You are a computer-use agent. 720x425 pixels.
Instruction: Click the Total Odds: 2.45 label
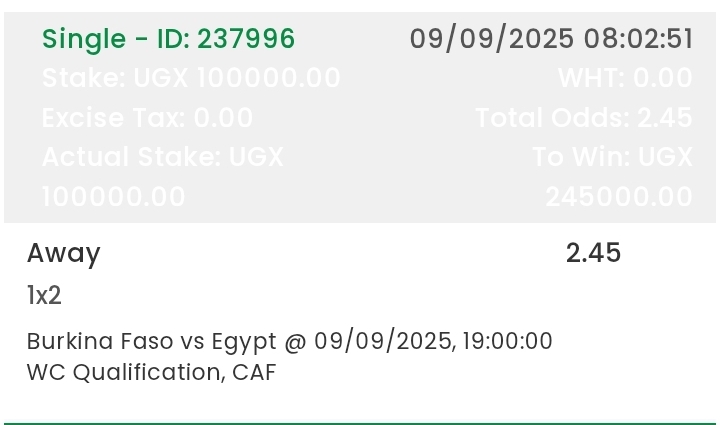coord(584,118)
